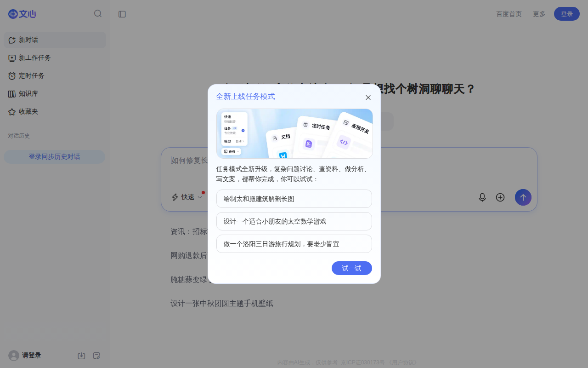Choose 做一个洛阳三日游旅行规划 suggestion
Viewport: 588px width, 368px height.
[294, 244]
